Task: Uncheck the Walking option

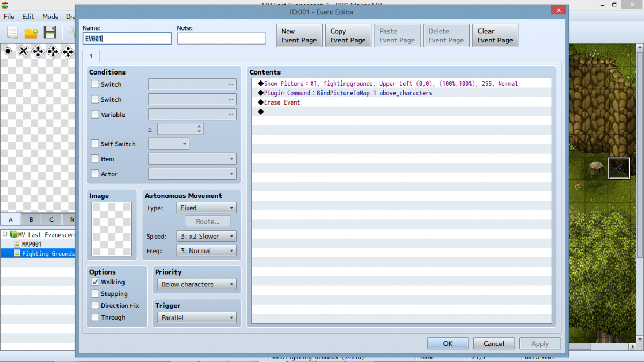Action: (95, 282)
